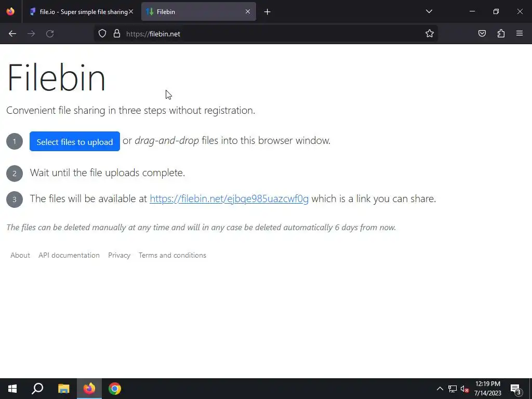Image resolution: width=532 pixels, height=399 pixels.
Task: Open the clock showing 12:19 PM
Action: point(487,389)
